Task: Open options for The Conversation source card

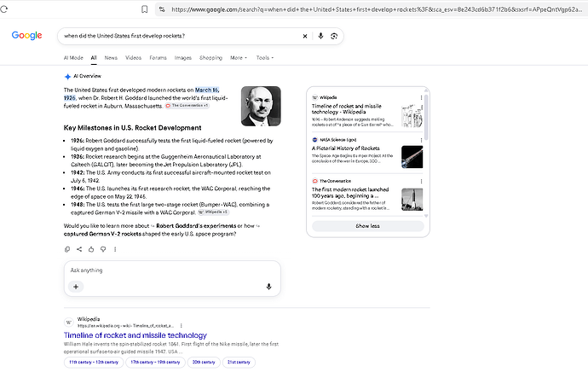Action: (421, 182)
